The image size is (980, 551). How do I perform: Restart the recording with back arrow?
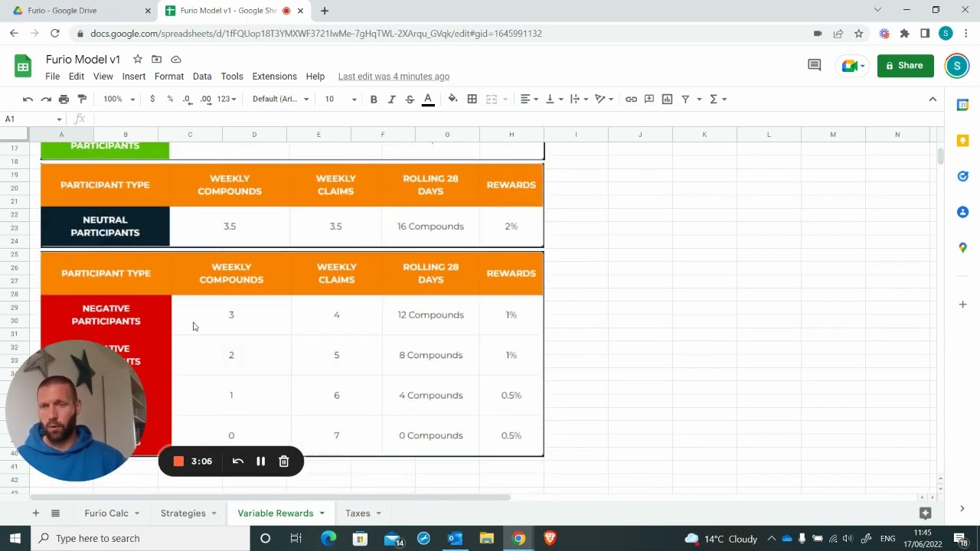(x=238, y=461)
